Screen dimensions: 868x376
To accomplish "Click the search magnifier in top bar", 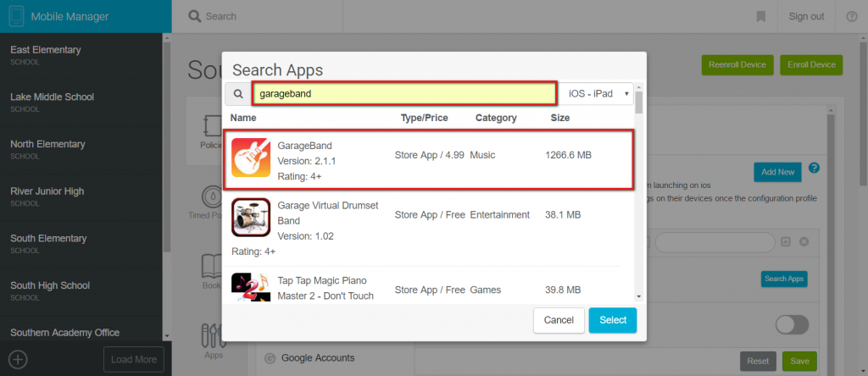I will (x=194, y=16).
